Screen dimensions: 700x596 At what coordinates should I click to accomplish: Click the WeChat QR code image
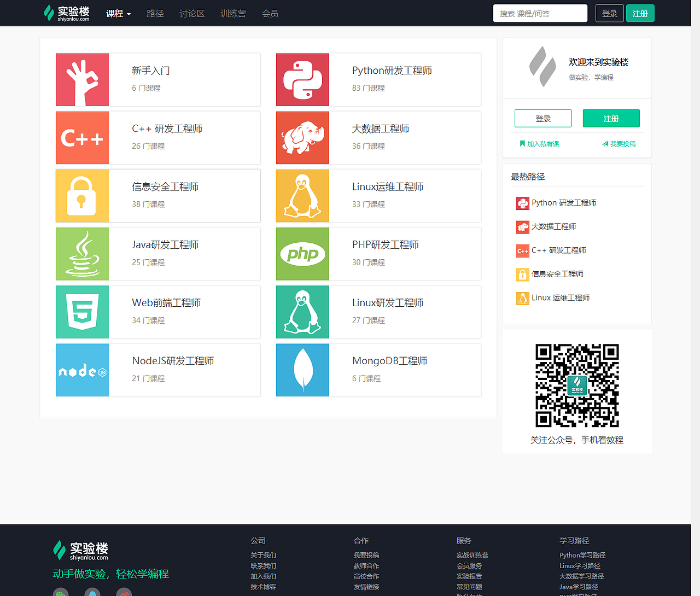pos(576,385)
